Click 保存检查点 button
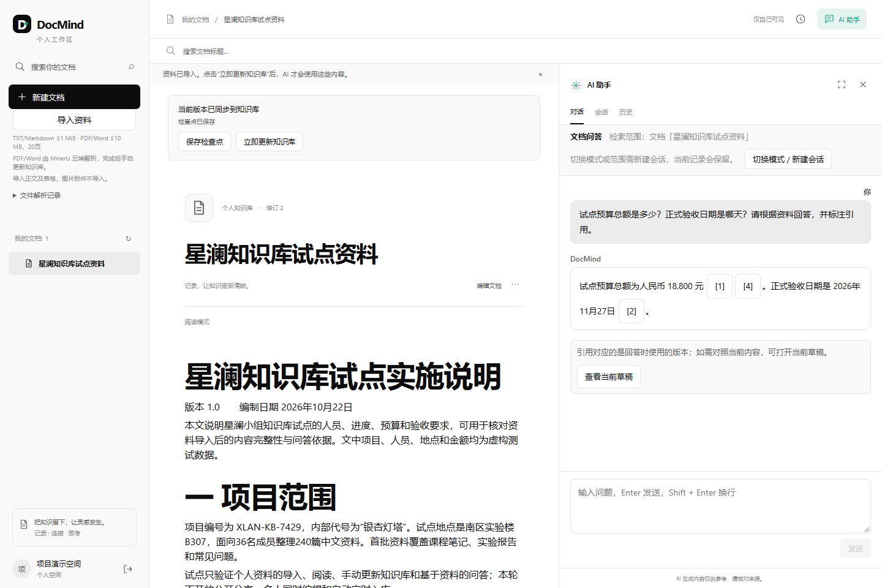 click(205, 141)
